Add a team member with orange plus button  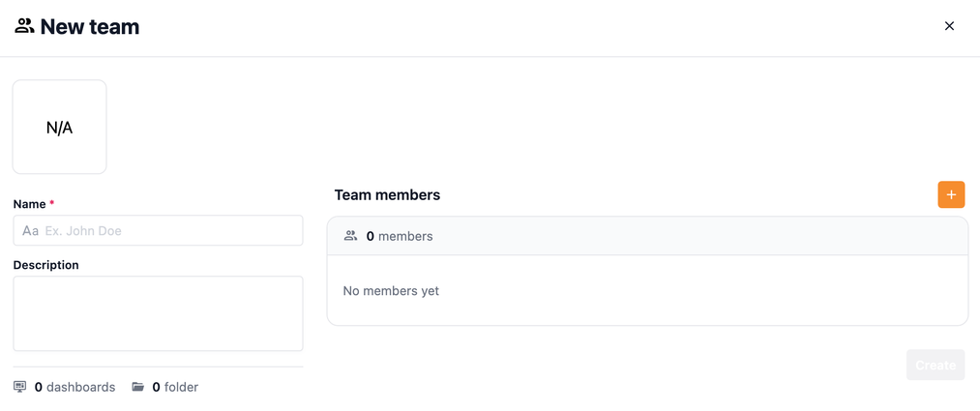pos(951,194)
